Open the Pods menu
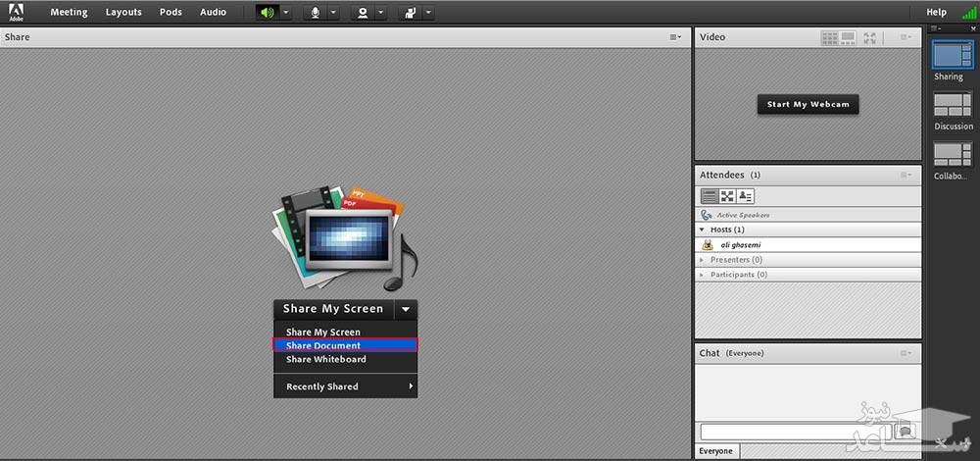The image size is (980, 461). coord(171,13)
